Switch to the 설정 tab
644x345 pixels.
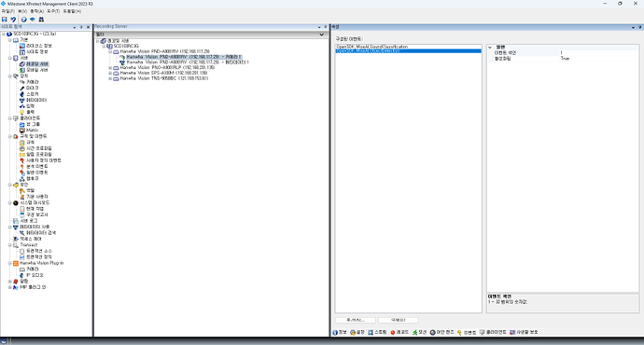pyautogui.click(x=357, y=332)
